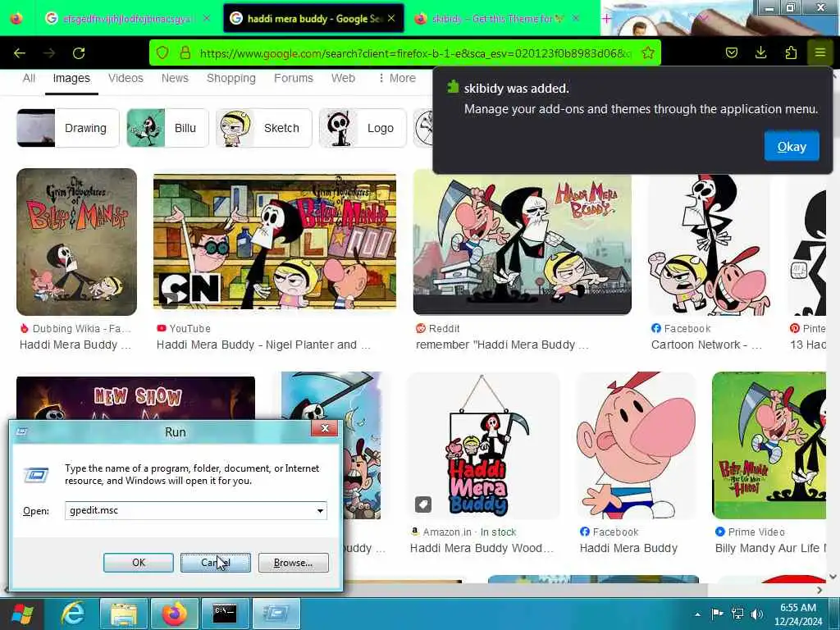The width and height of the screenshot is (840, 630).
Task: Click the Run taskbar button
Action: (276, 614)
